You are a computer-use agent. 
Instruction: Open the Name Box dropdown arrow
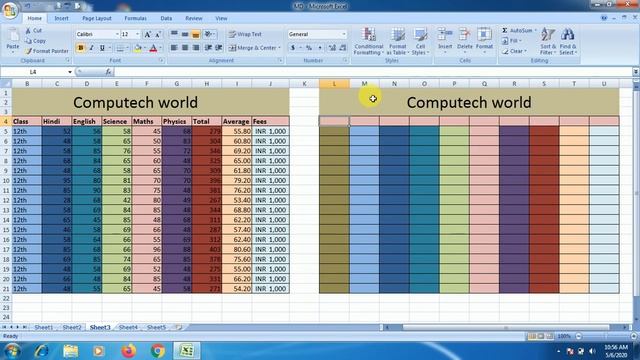pyautogui.click(x=70, y=72)
